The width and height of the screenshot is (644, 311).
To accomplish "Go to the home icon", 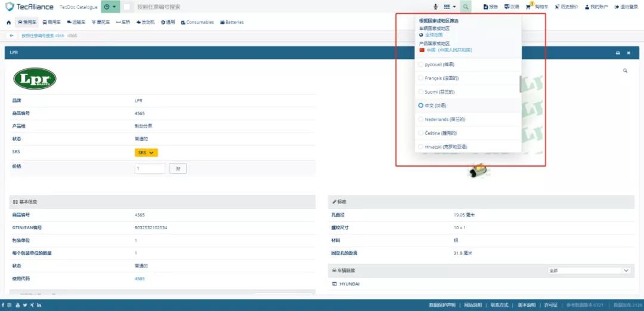I will point(8,22).
